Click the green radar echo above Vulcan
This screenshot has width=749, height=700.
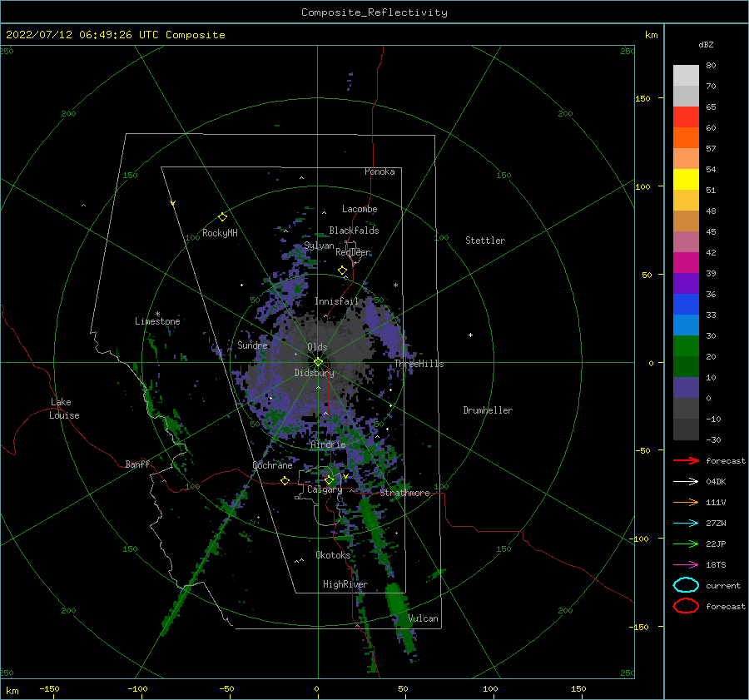point(395,601)
